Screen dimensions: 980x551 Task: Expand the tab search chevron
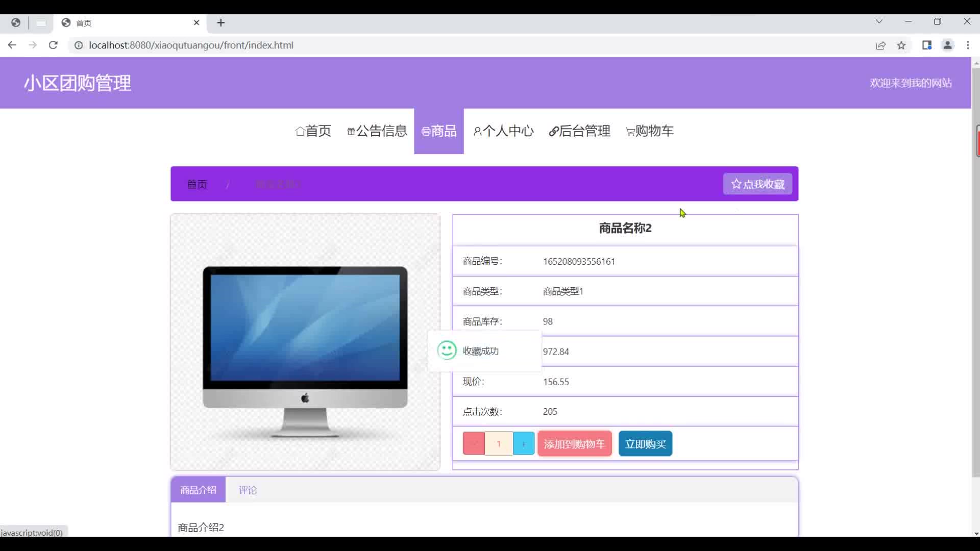pyautogui.click(x=879, y=21)
